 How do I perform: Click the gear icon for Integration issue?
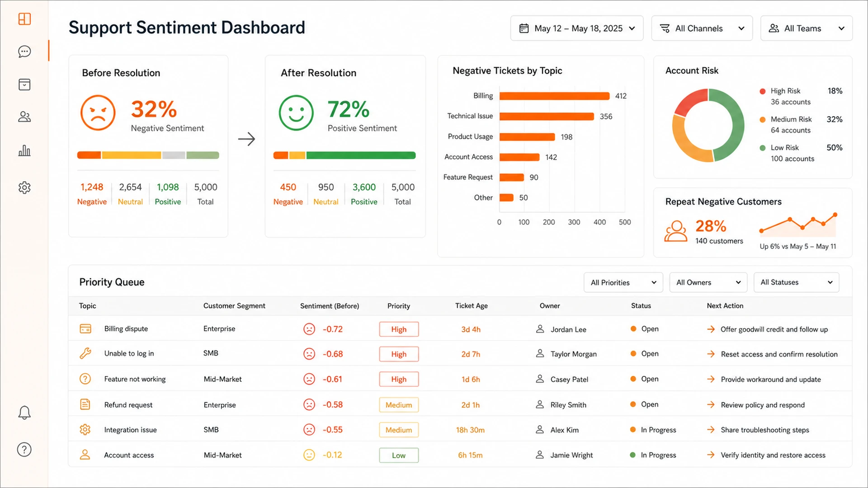tap(85, 430)
